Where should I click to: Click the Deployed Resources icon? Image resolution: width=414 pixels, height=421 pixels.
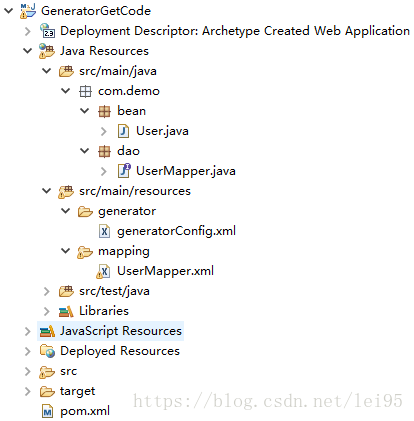pos(47,351)
